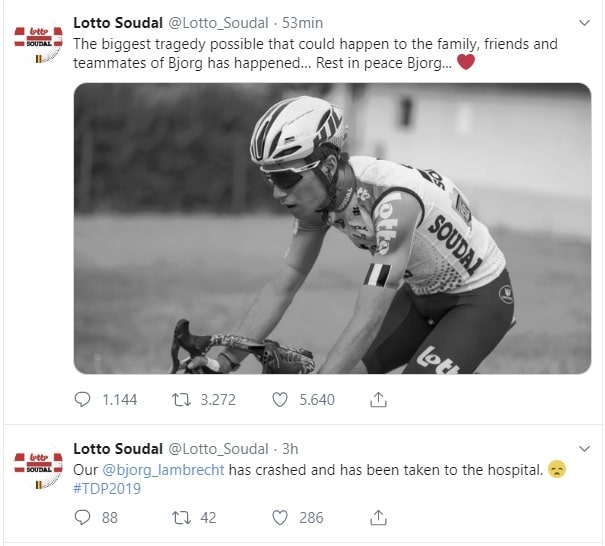The height and width of the screenshot is (546, 605).
Task: Expand the second tweet's options chevron
Action: click(585, 447)
